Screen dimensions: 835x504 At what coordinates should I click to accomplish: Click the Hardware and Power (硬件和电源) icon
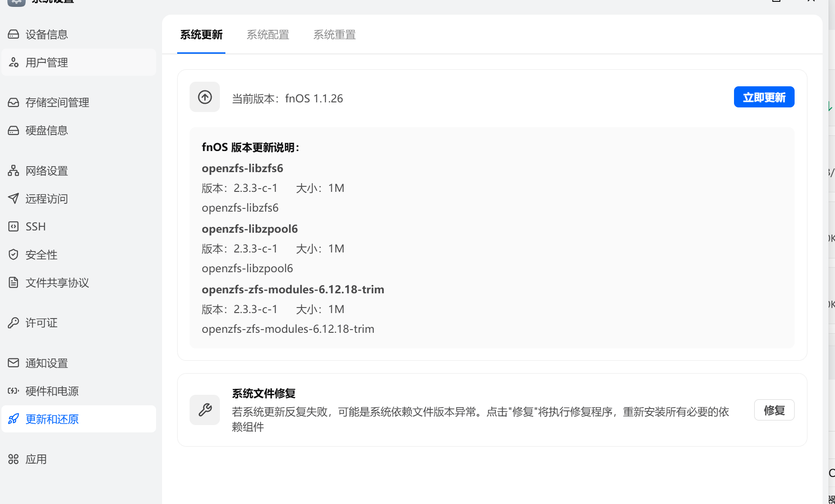point(13,391)
